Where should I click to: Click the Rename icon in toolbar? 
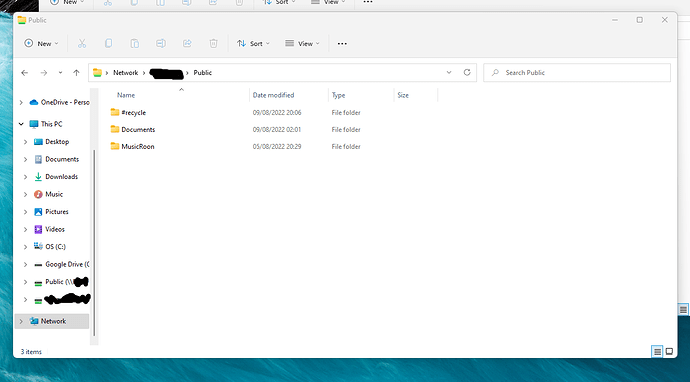click(161, 43)
